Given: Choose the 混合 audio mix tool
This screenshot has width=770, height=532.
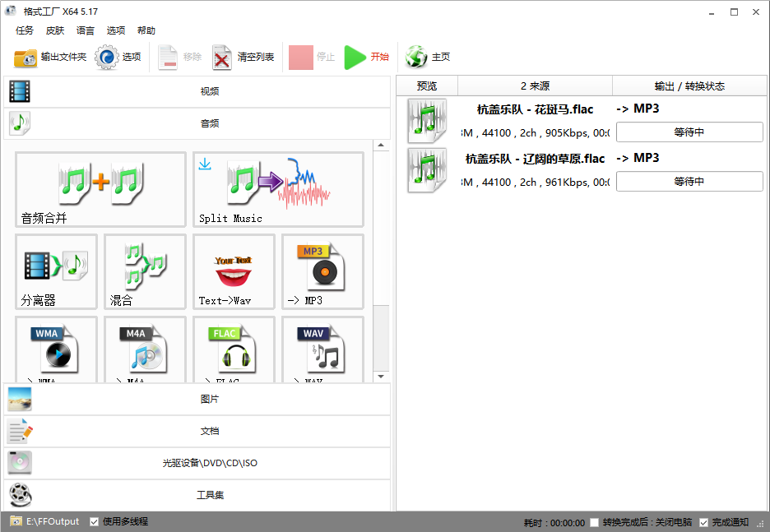Looking at the screenshot, I should click(x=145, y=271).
